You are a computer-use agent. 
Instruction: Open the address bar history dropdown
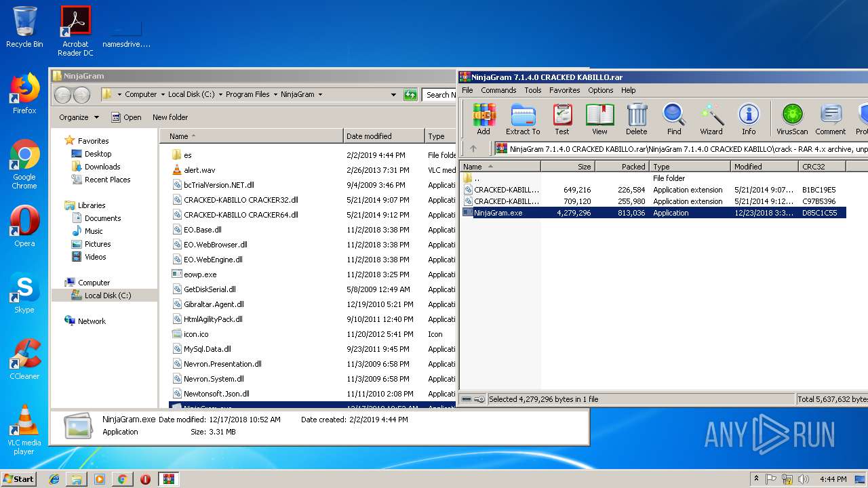[393, 95]
